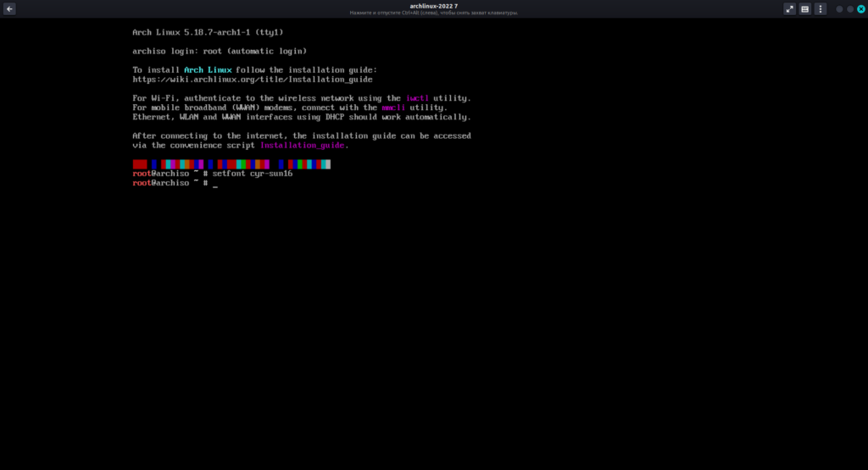
Task: Close the archlinux window using cyan X
Action: click(861, 8)
